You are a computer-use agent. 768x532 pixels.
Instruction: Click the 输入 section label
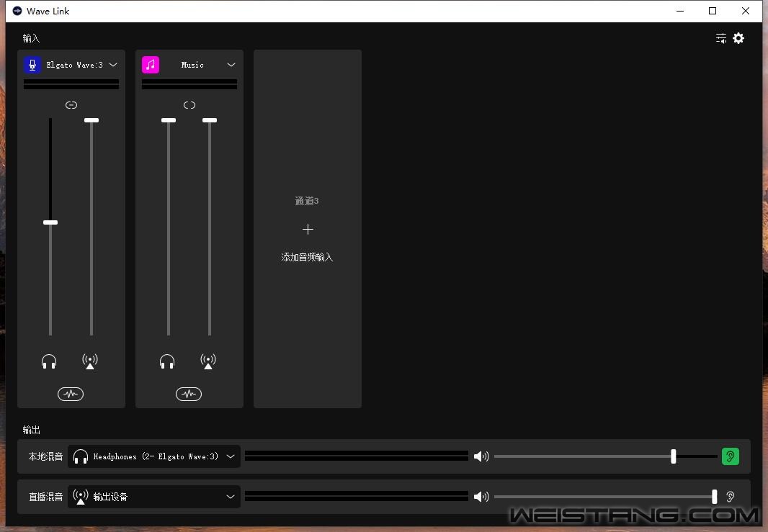coord(32,38)
